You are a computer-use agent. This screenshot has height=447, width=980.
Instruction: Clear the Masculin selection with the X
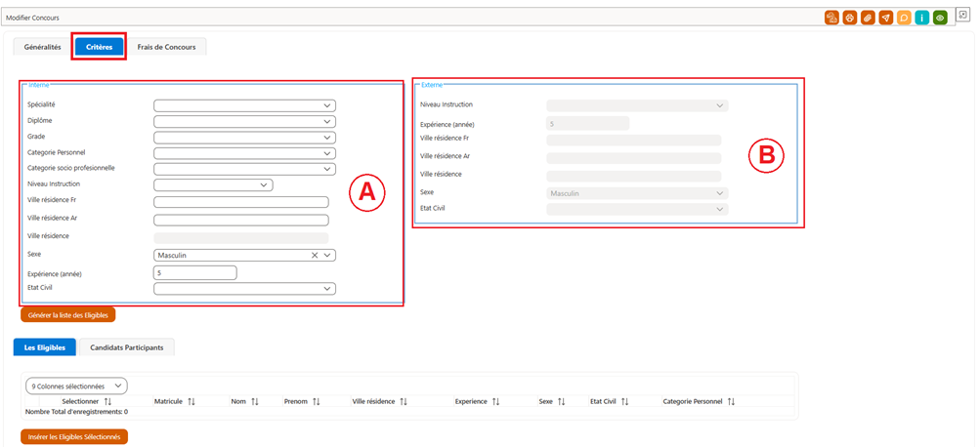pyautogui.click(x=315, y=256)
